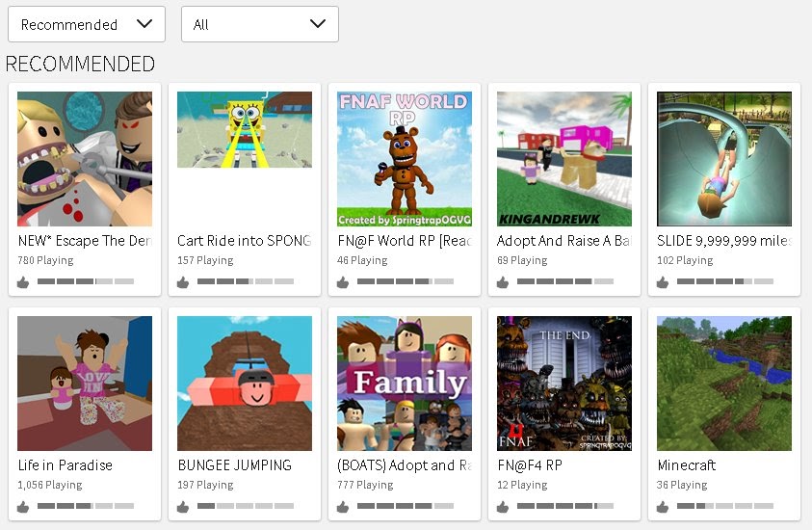Click thumbs-up icon under Life in Paradise
The image size is (812, 530).
(x=23, y=506)
